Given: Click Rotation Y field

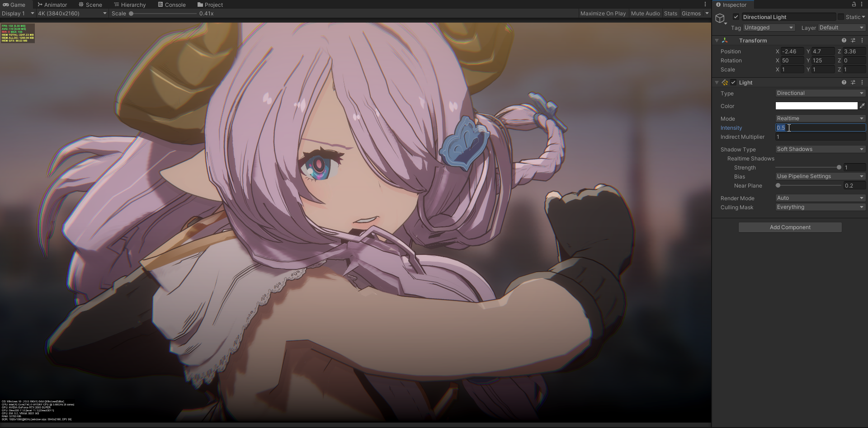Looking at the screenshot, I should [823, 61].
